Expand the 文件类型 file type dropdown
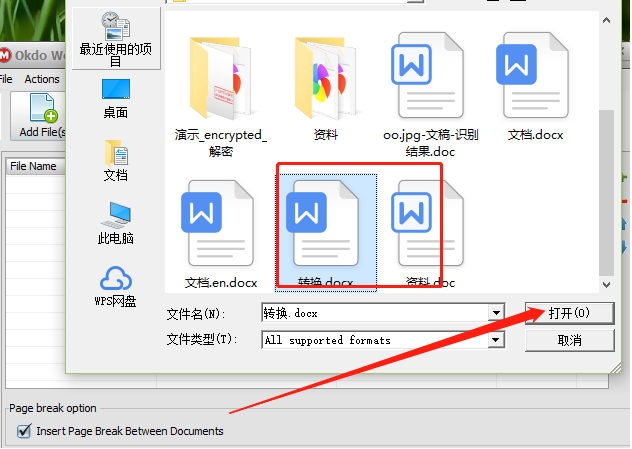The height and width of the screenshot is (449, 632). (x=496, y=340)
